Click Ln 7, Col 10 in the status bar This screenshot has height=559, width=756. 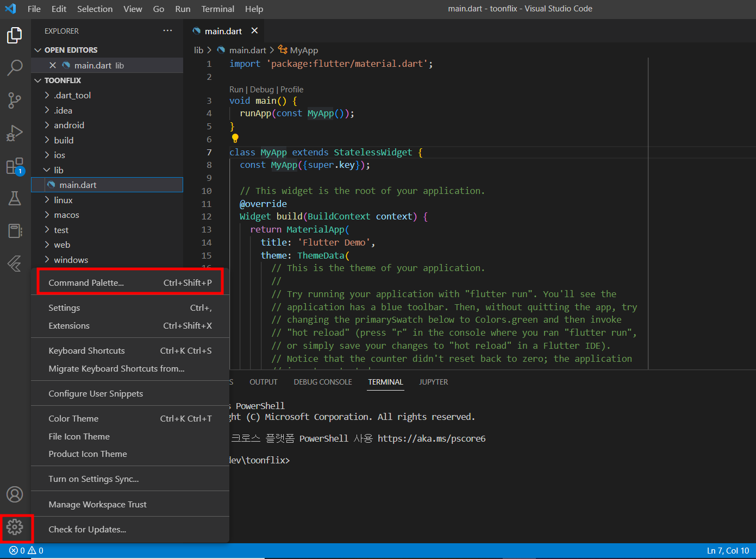(727, 550)
